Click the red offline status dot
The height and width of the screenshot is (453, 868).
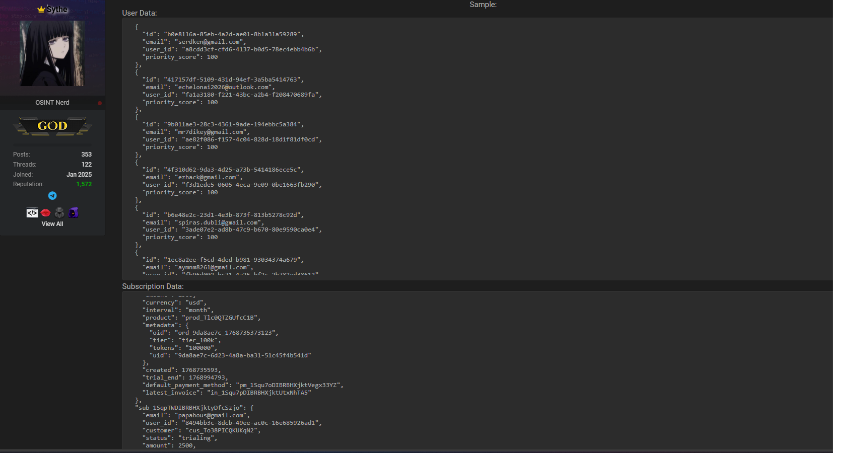pyautogui.click(x=100, y=103)
